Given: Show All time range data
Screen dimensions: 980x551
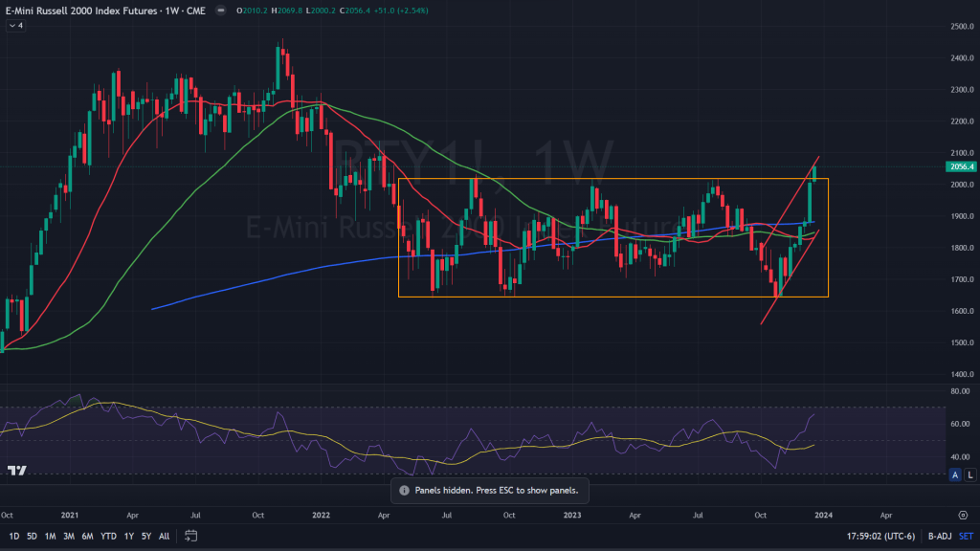Looking at the screenshot, I should [x=165, y=536].
